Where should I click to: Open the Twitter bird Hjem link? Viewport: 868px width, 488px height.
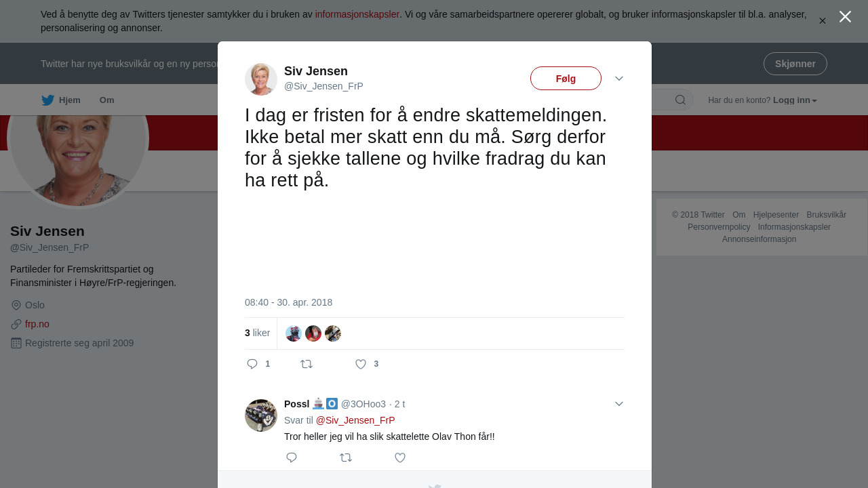point(61,100)
